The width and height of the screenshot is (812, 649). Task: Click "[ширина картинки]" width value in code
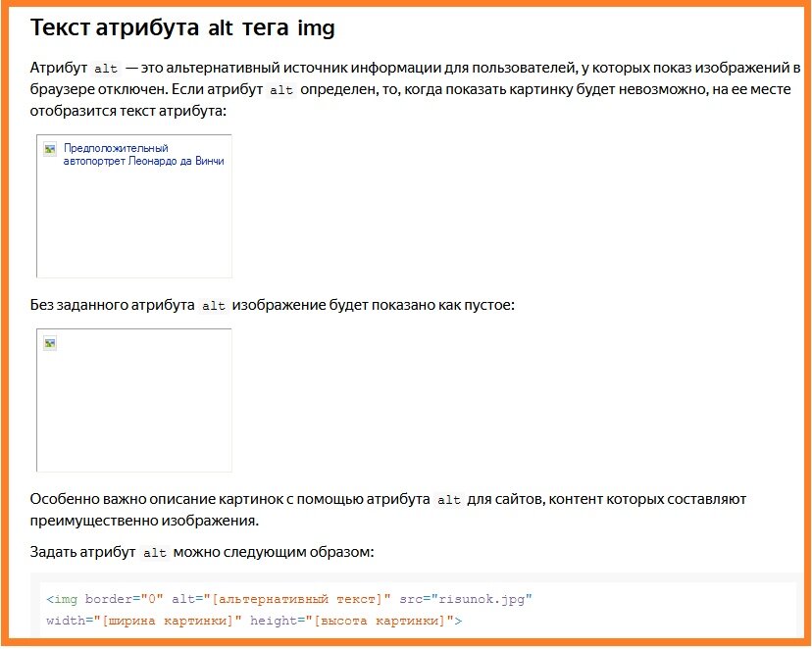click(x=168, y=621)
